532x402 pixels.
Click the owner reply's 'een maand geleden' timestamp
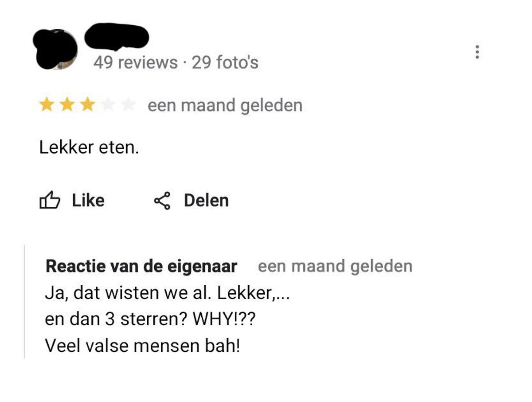[x=335, y=266]
